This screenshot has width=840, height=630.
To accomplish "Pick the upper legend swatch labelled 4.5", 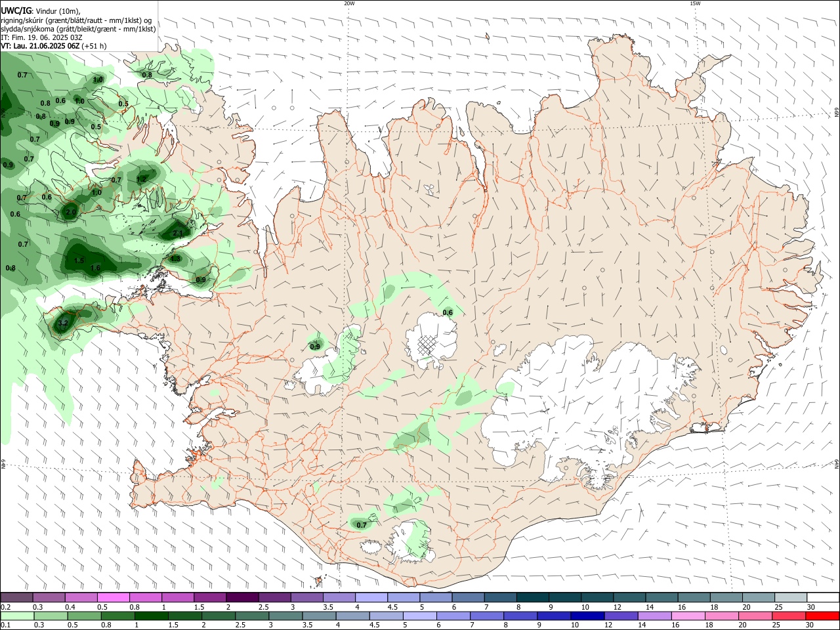I will (402, 597).
